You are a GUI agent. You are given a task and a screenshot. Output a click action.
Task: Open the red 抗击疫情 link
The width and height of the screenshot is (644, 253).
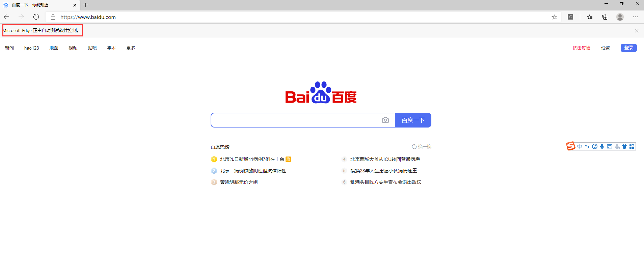pyautogui.click(x=582, y=48)
